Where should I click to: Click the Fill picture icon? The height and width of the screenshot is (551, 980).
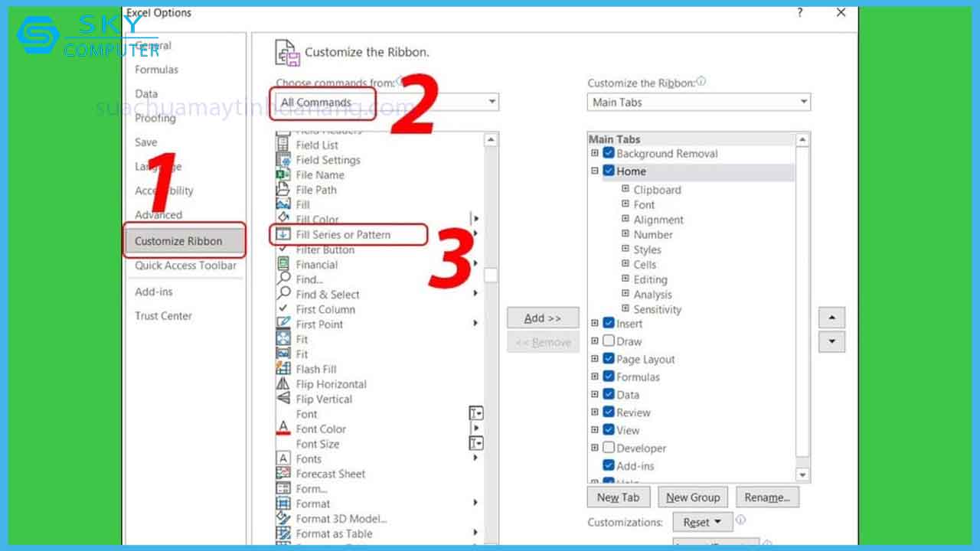(x=283, y=204)
